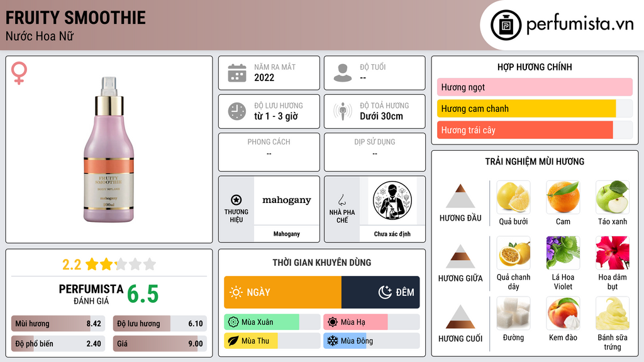
Task: Select the Đường sugar cubes image
Action: (513, 313)
